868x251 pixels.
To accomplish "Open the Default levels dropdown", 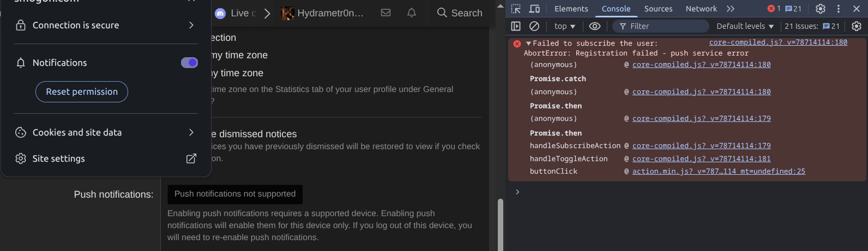I will pos(744,26).
